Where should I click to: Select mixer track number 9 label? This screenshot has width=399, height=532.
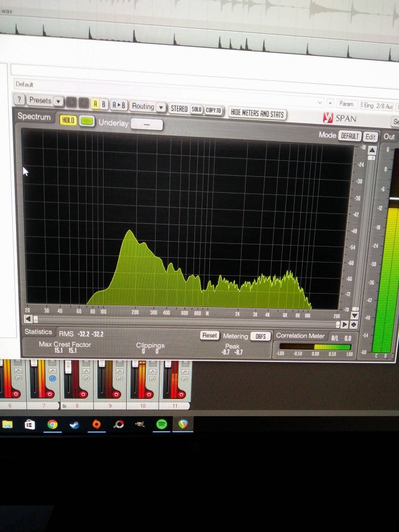click(110, 406)
